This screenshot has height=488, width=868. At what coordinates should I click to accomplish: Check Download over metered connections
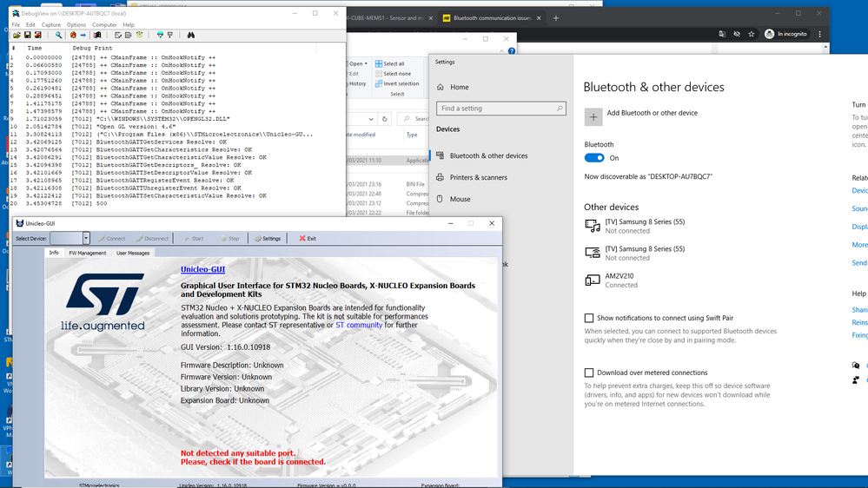[x=589, y=373]
